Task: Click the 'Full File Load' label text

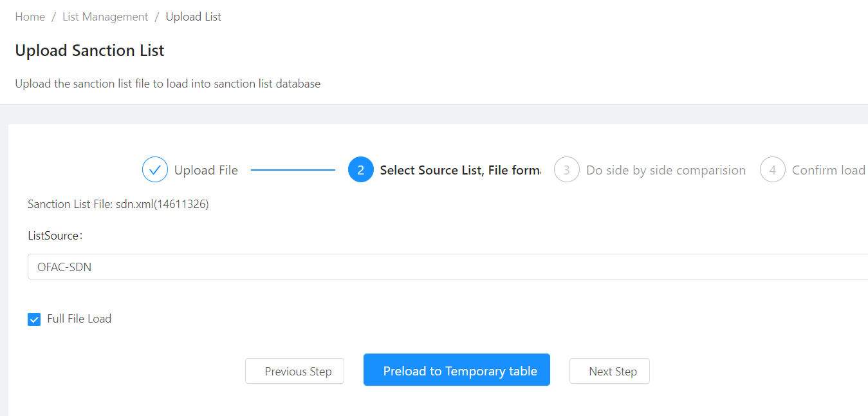Action: (79, 319)
